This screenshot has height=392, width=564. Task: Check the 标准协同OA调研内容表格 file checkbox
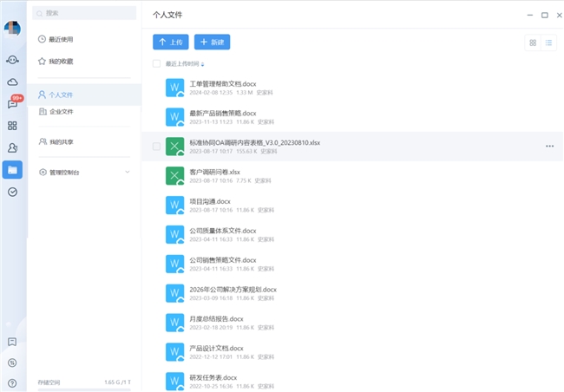156,147
